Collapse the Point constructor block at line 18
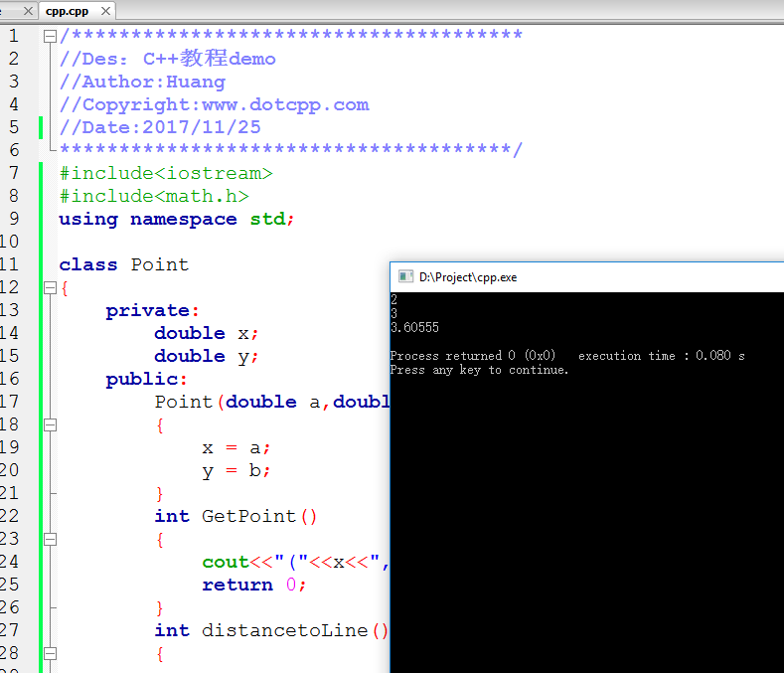 (x=50, y=424)
